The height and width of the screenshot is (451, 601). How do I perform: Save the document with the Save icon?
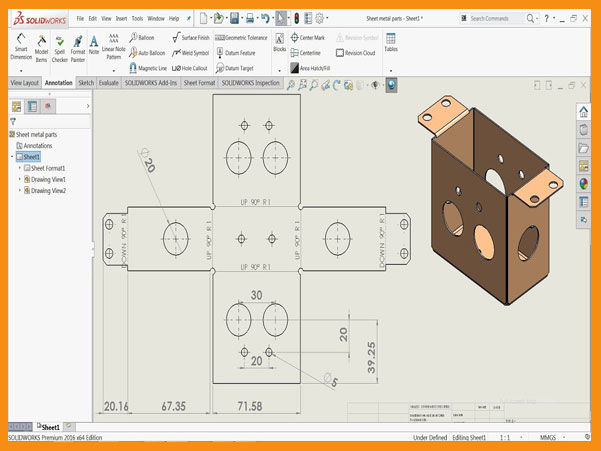[234, 18]
